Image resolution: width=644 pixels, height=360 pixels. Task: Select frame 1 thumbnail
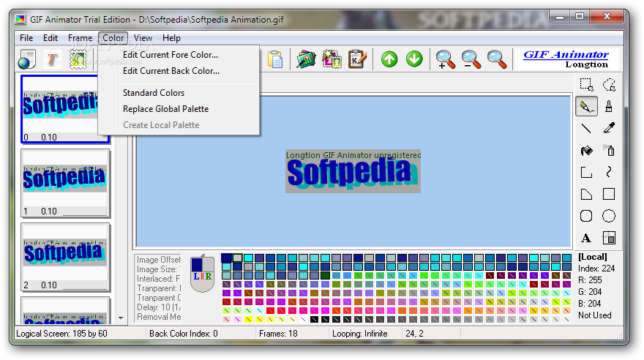[65, 184]
